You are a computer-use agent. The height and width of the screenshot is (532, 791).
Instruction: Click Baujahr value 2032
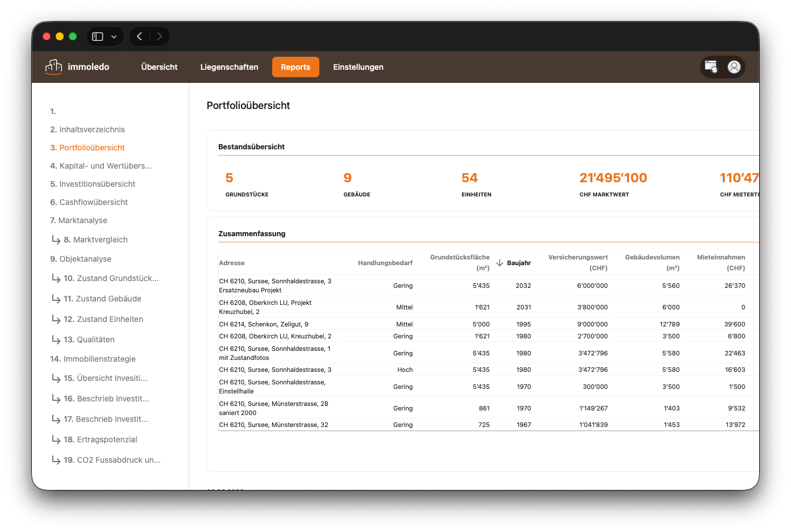(523, 286)
